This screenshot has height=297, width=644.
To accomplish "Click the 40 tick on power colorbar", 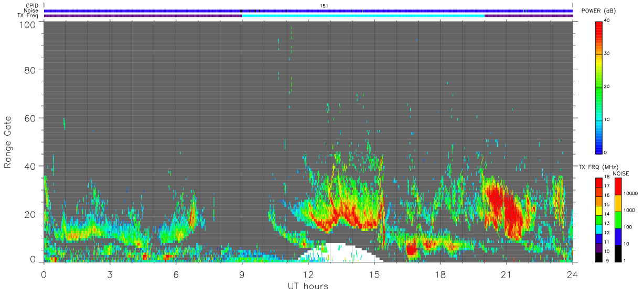I will click(607, 21).
